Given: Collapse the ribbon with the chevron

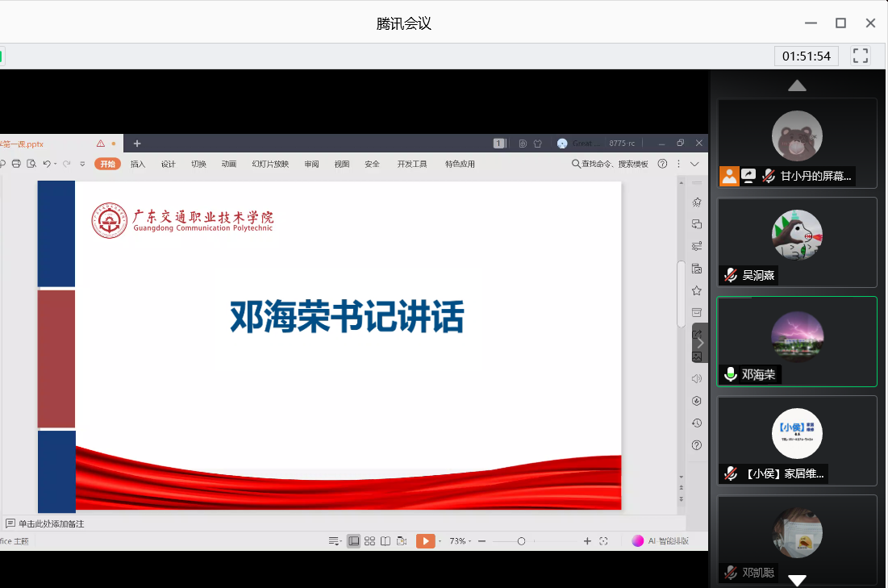Looking at the screenshot, I should [694, 164].
